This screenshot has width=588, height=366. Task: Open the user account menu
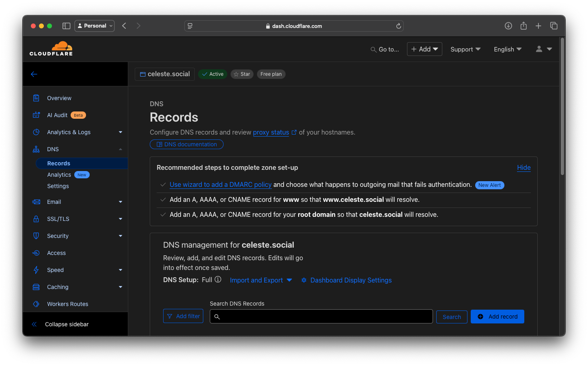pos(544,49)
